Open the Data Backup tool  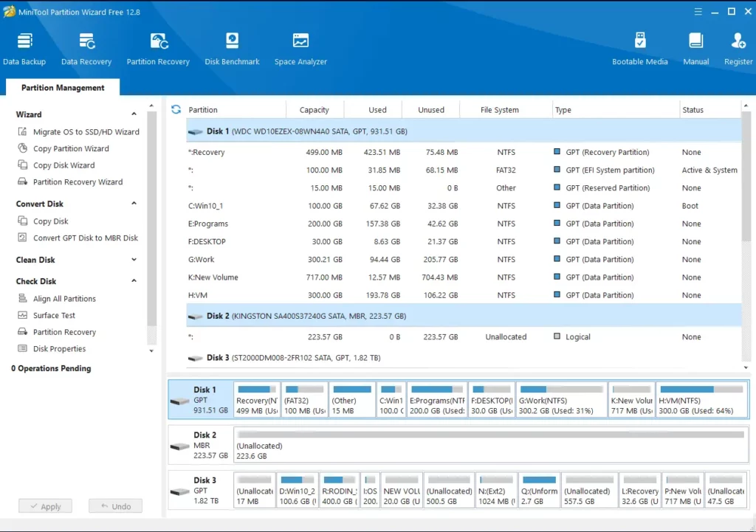pyautogui.click(x=24, y=46)
